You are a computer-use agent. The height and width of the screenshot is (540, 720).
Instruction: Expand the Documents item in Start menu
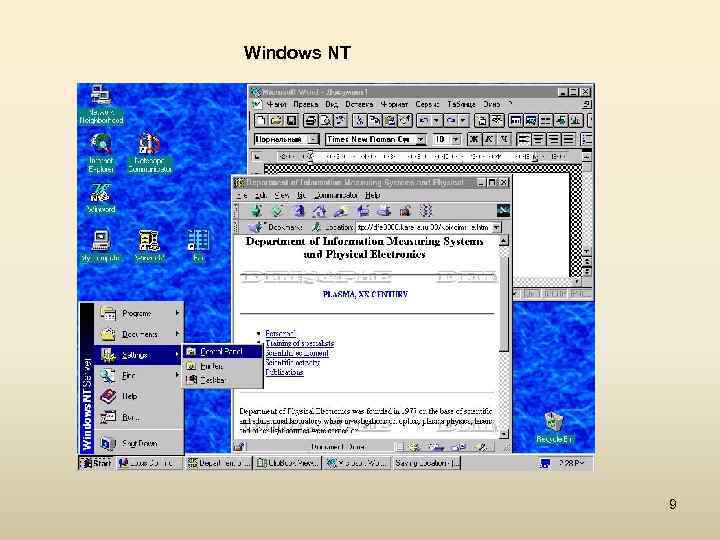[x=138, y=334]
